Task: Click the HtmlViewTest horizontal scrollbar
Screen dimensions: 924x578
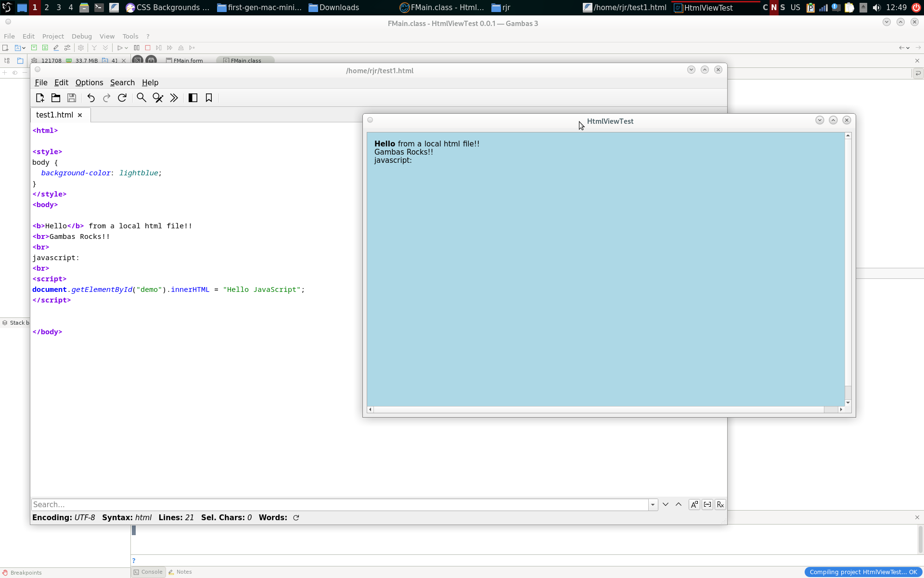Action: pos(597,409)
